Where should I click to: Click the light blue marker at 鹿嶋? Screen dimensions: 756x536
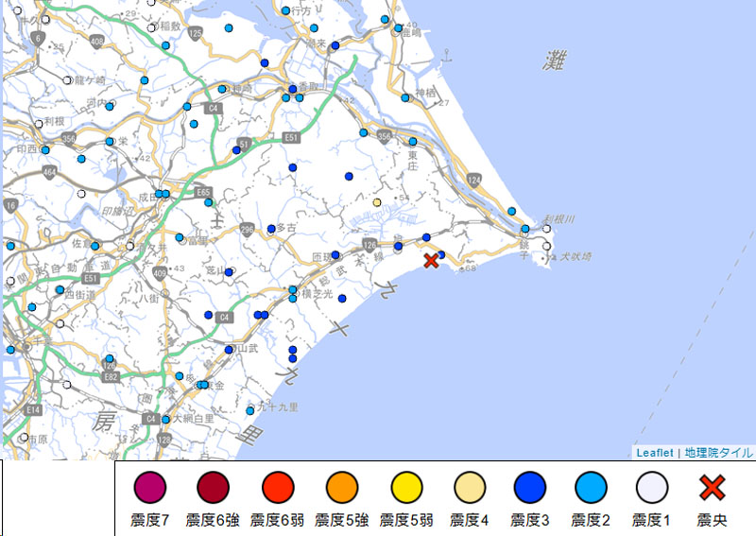point(398,28)
